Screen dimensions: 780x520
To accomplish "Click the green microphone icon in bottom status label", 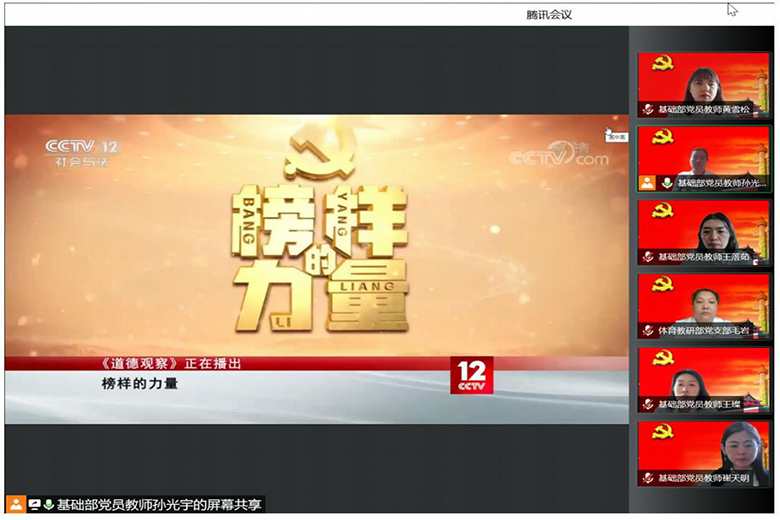I will 47,505.
